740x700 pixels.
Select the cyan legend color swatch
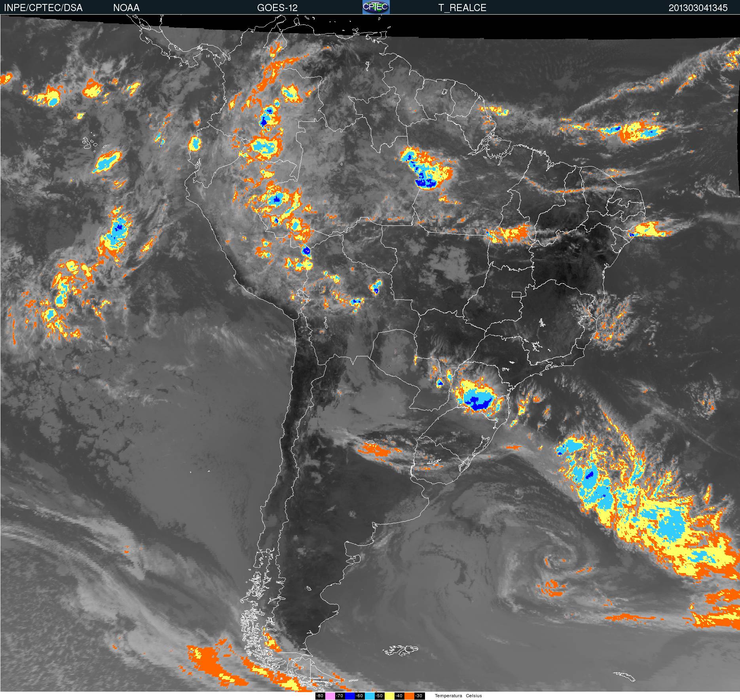coord(370,696)
